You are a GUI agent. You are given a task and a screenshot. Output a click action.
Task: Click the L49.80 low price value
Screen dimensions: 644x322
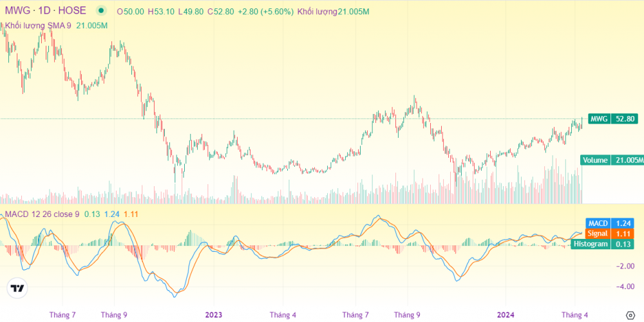click(x=191, y=12)
